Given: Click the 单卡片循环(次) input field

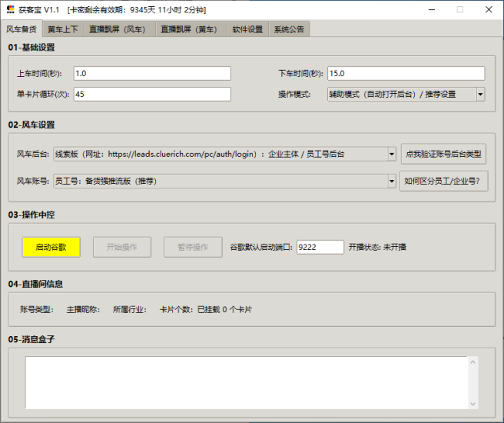Looking at the screenshot, I should click(152, 95).
